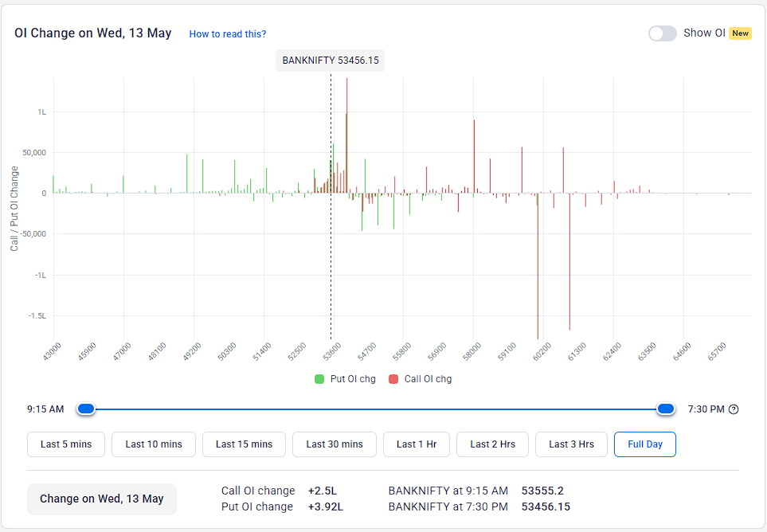
Task: Select the Last 2 Hrs range
Action: pos(492,444)
